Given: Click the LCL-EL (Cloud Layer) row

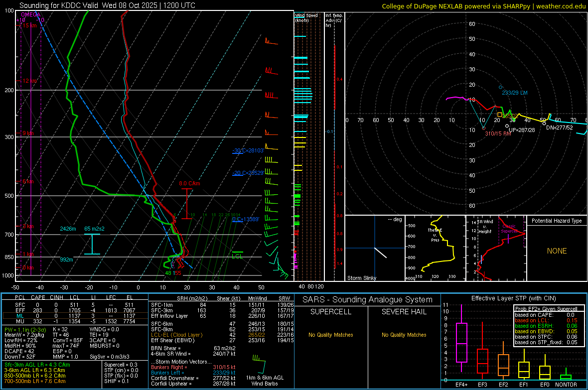Looking at the screenshot, I should [222, 335].
